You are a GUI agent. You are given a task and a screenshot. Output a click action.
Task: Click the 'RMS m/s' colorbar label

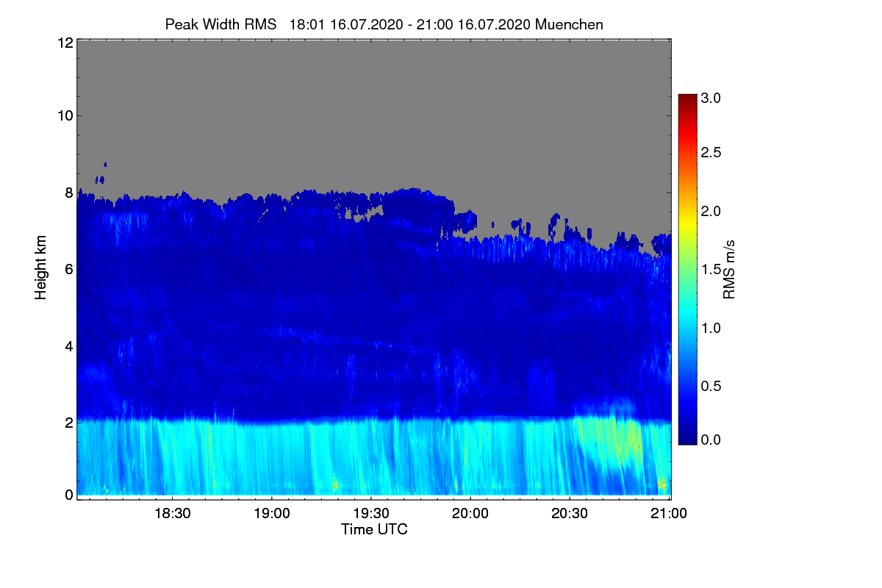click(729, 268)
